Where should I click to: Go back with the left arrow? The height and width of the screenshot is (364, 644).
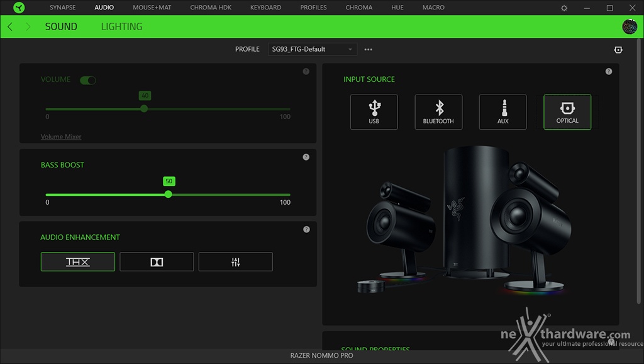[10, 26]
